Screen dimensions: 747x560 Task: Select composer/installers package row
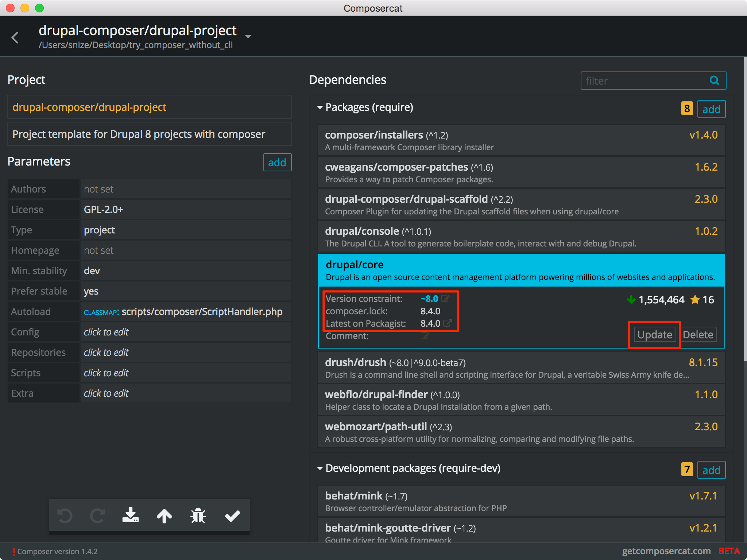(x=521, y=140)
